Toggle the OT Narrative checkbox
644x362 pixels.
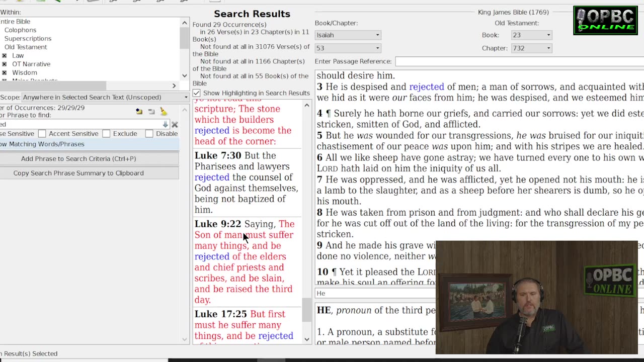[x=5, y=64]
